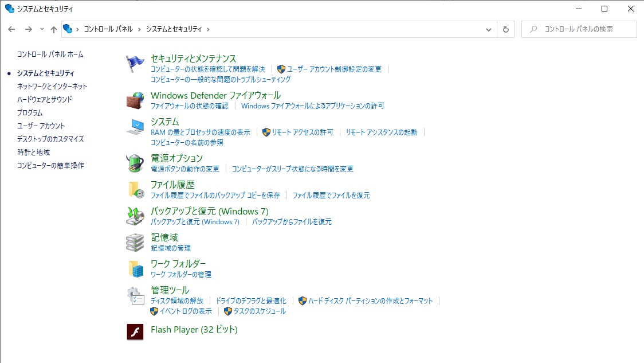This screenshot has width=644, height=363.
Task: Open 管理ツール via the checklist icon
Action: (135, 295)
